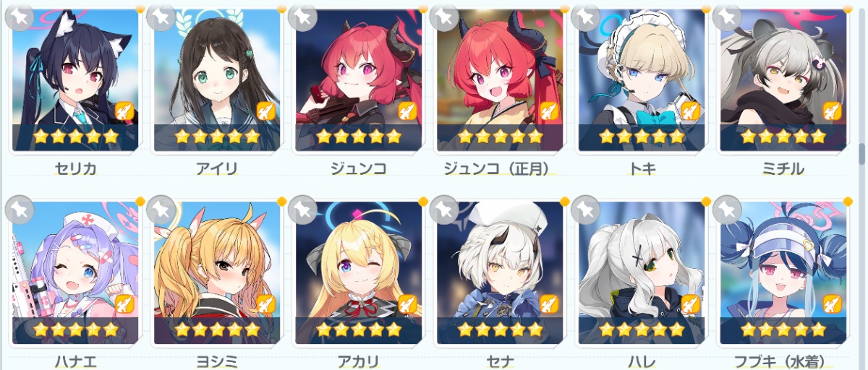Toggle the pin icon on セリカ's card
Image resolution: width=868 pixels, height=370 pixels.
(20, 16)
